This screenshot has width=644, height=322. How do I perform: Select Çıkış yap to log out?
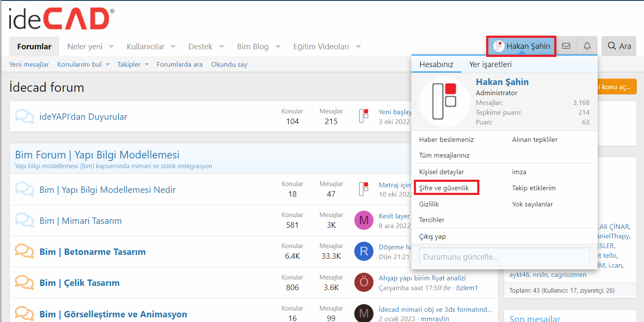433,237
